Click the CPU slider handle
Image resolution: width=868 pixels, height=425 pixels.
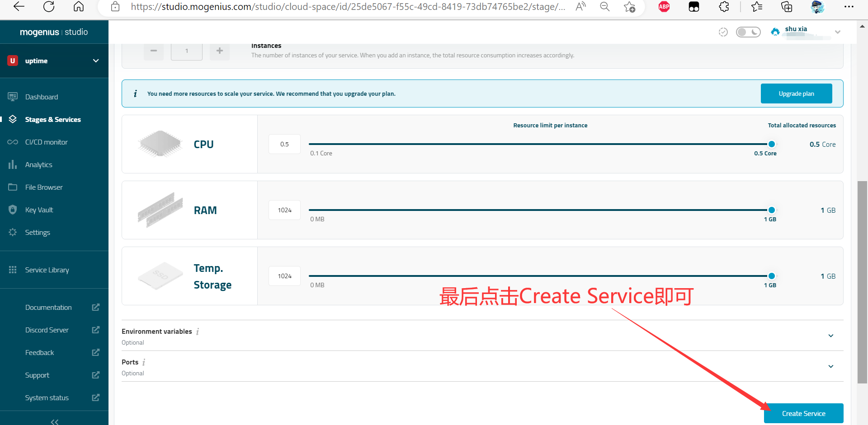pyautogui.click(x=772, y=144)
